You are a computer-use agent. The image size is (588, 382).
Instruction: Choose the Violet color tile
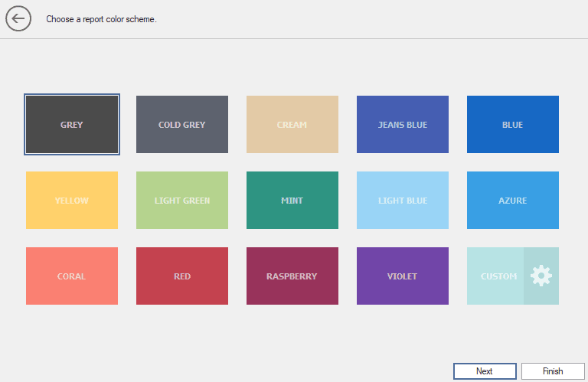tap(403, 276)
